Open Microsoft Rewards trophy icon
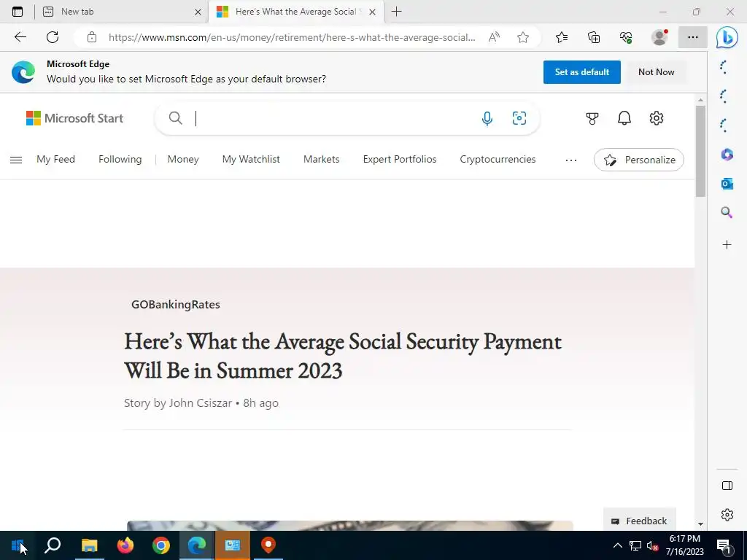The height and width of the screenshot is (560, 747). pyautogui.click(x=592, y=118)
